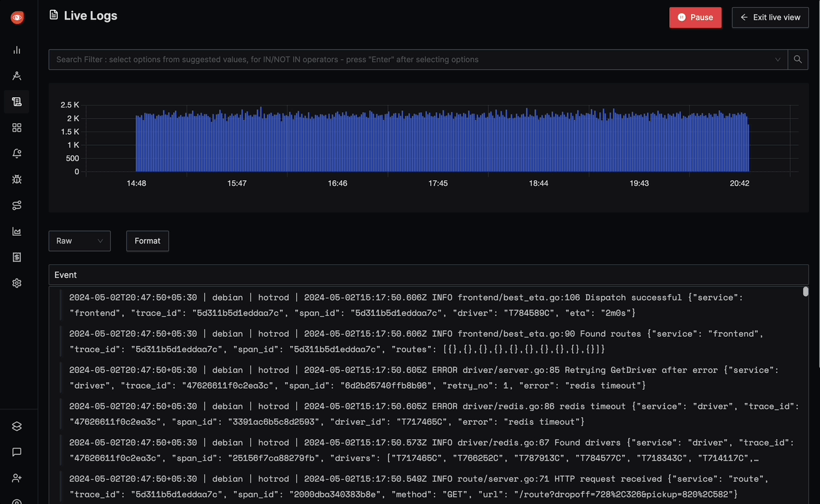
Task: Click the SigNoz eye logo
Action: tap(17, 18)
